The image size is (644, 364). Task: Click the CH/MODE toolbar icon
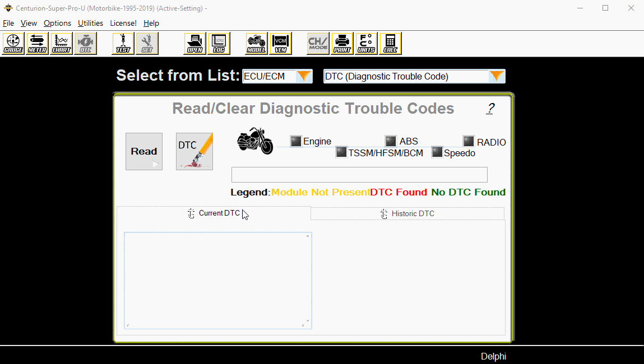point(318,44)
